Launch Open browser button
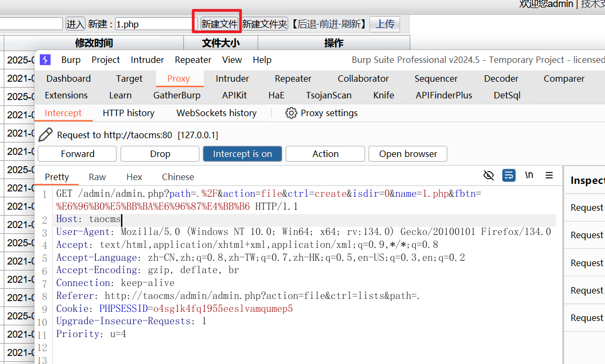 coord(408,154)
